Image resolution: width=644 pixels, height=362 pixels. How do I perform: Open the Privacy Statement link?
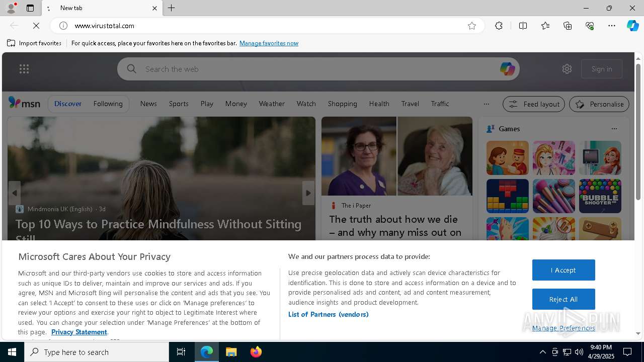[79, 332]
